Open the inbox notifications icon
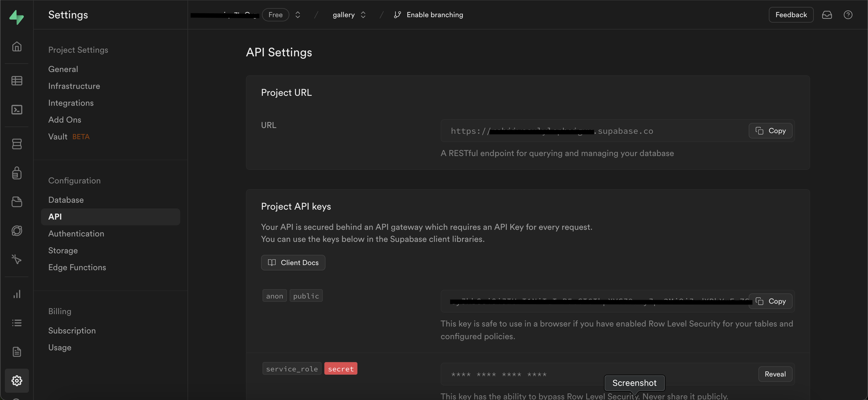The image size is (868, 400). click(x=827, y=15)
